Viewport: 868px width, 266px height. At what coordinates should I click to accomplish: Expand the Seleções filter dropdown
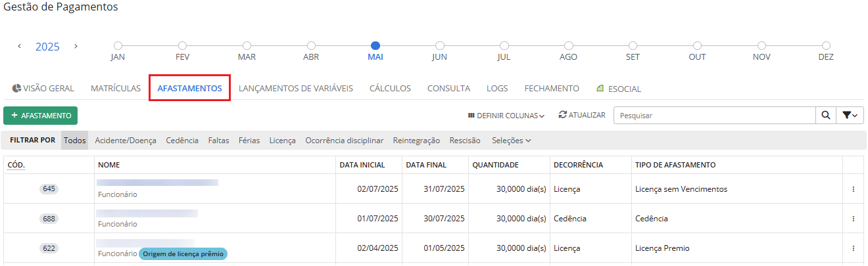(511, 141)
